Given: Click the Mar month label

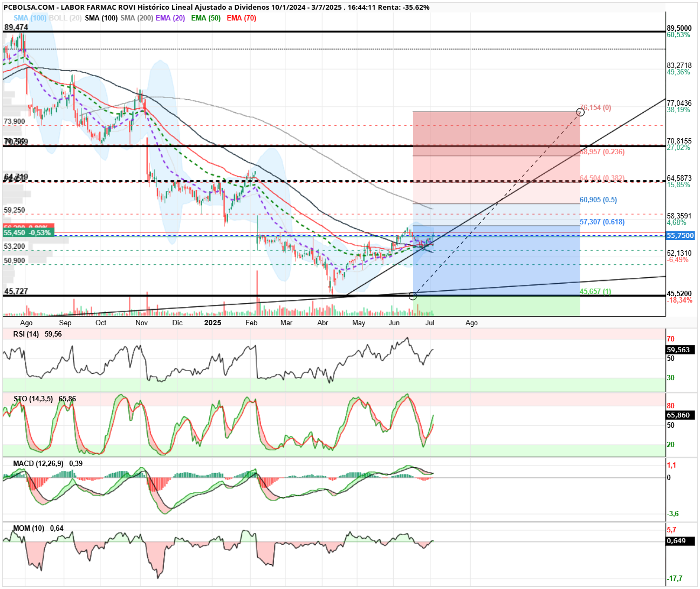Looking at the screenshot, I should pos(286,323).
